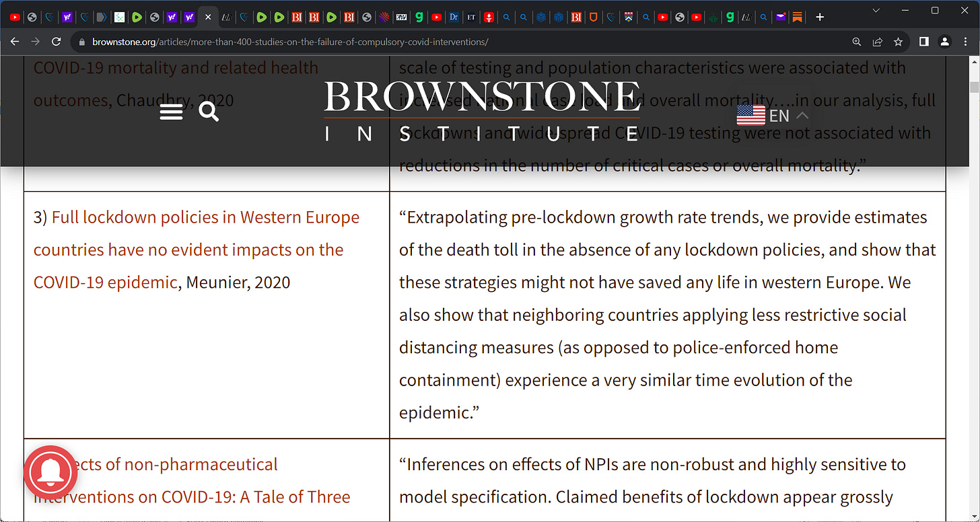The height and width of the screenshot is (522, 980).
Task: Switch to the university crest tab
Action: click(x=629, y=17)
